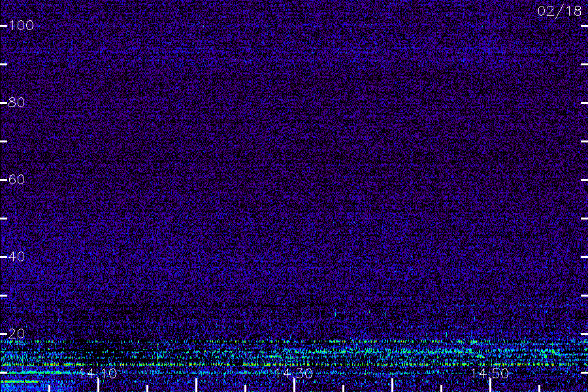Click the 80 frequency axis label

tap(16, 103)
